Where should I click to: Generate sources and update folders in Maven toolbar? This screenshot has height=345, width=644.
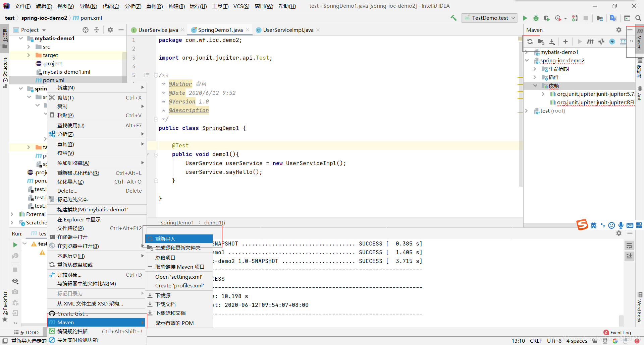[541, 42]
